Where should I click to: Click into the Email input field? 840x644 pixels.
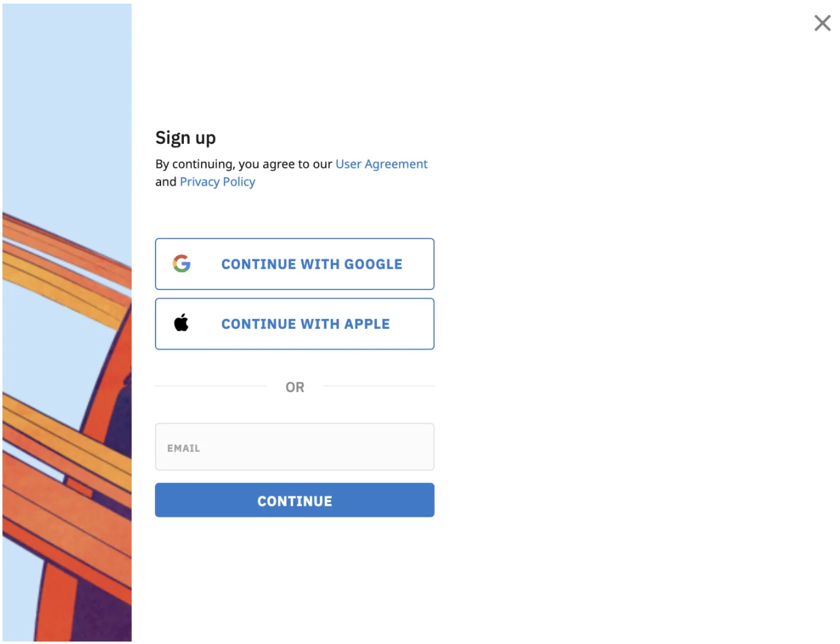295,447
